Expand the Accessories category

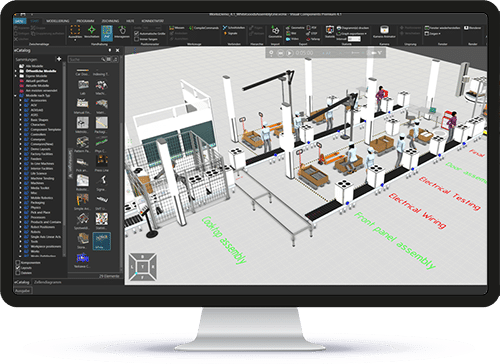point(20,100)
